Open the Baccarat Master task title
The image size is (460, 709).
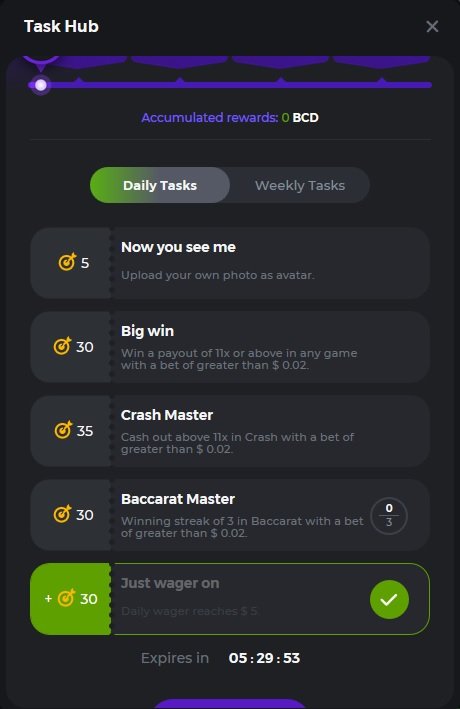178,499
